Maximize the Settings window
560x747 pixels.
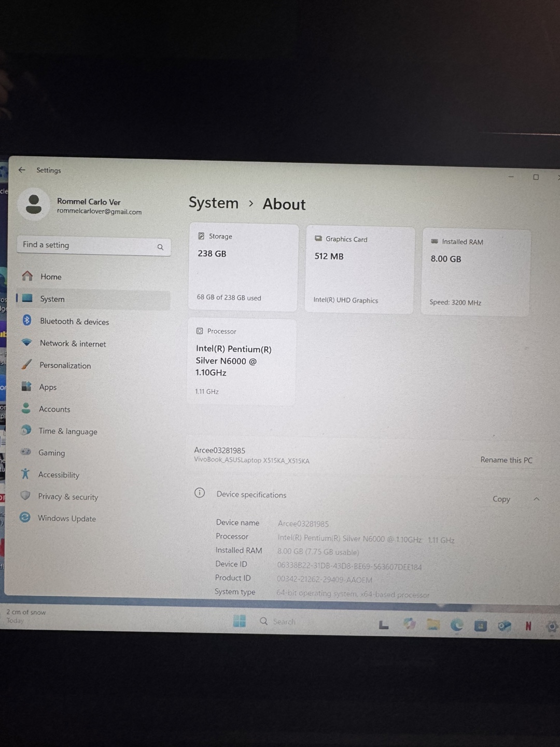(x=536, y=177)
